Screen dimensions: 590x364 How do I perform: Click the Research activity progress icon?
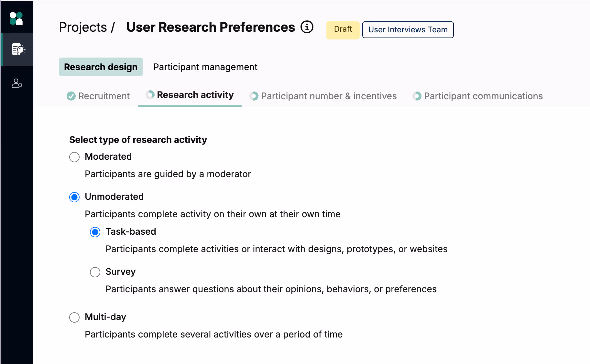150,95
